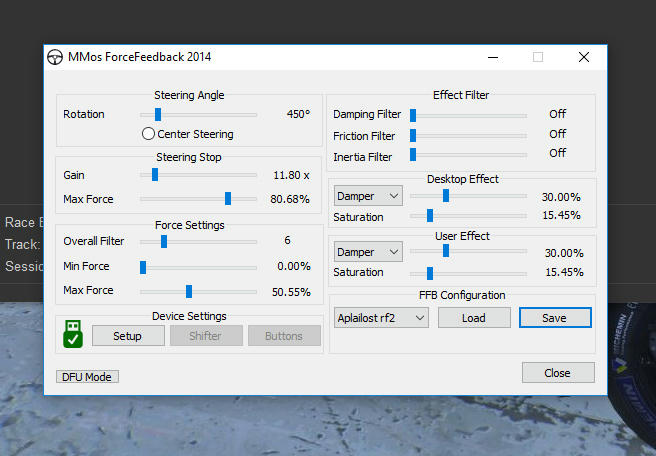Click the steering wheel icon in title bar
The image size is (656, 456).
click(56, 57)
